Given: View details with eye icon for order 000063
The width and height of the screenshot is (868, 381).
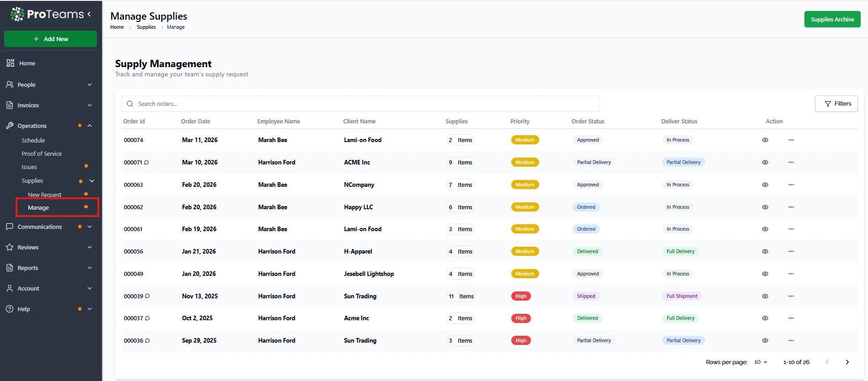Looking at the screenshot, I should pos(765,185).
